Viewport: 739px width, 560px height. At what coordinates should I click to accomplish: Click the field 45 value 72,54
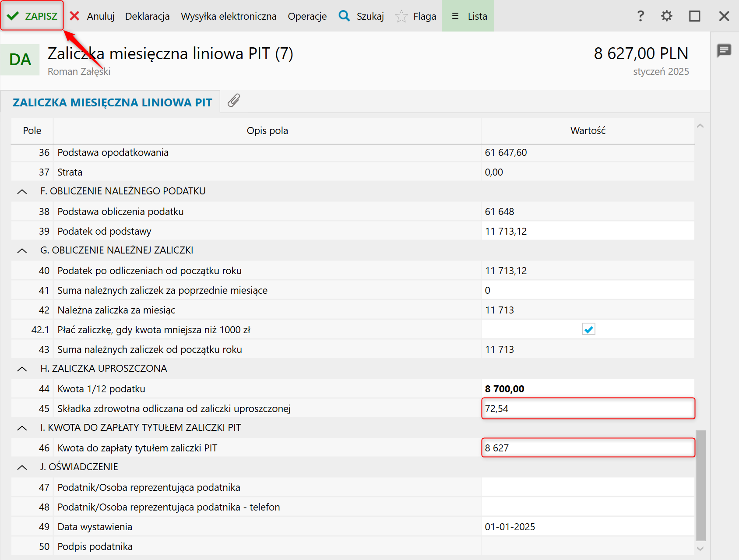pyautogui.click(x=588, y=409)
